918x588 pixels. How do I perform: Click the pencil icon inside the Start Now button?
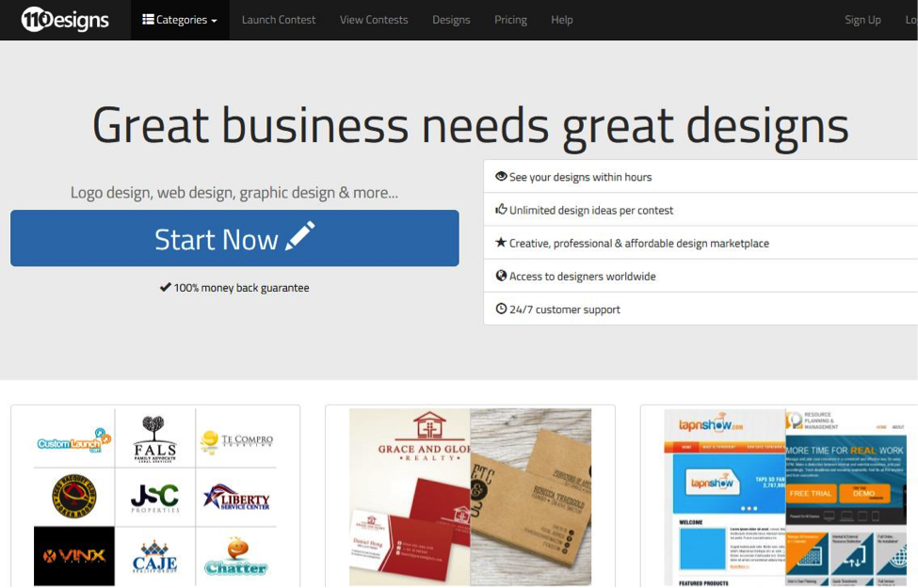click(x=300, y=238)
